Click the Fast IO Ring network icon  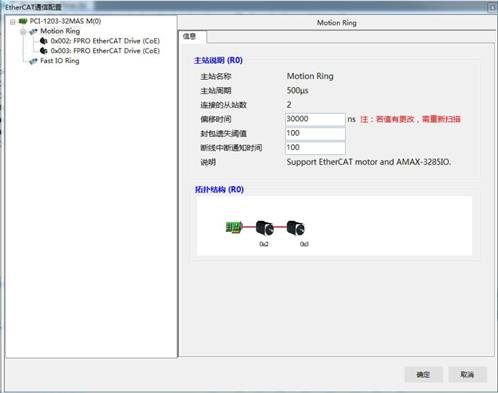coord(33,61)
